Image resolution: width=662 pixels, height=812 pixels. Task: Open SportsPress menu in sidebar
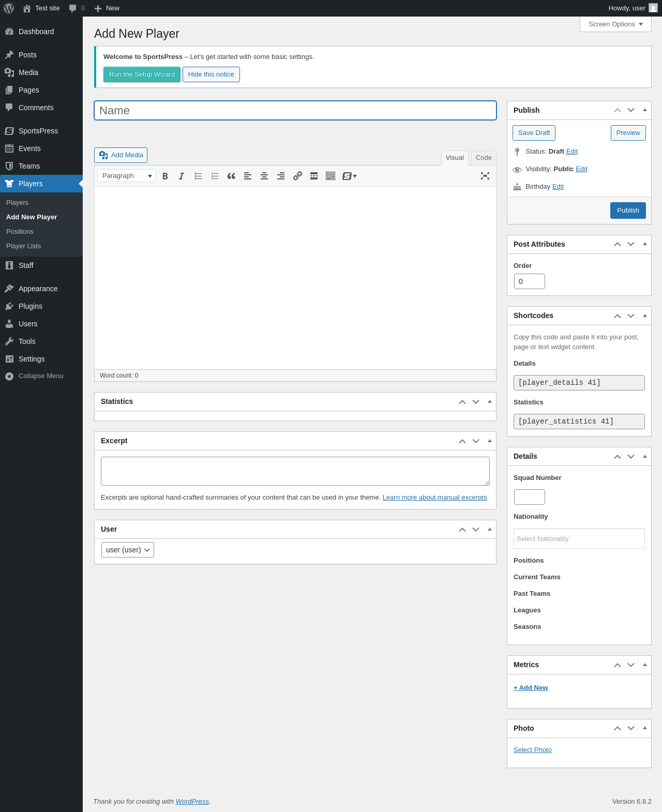41,131
